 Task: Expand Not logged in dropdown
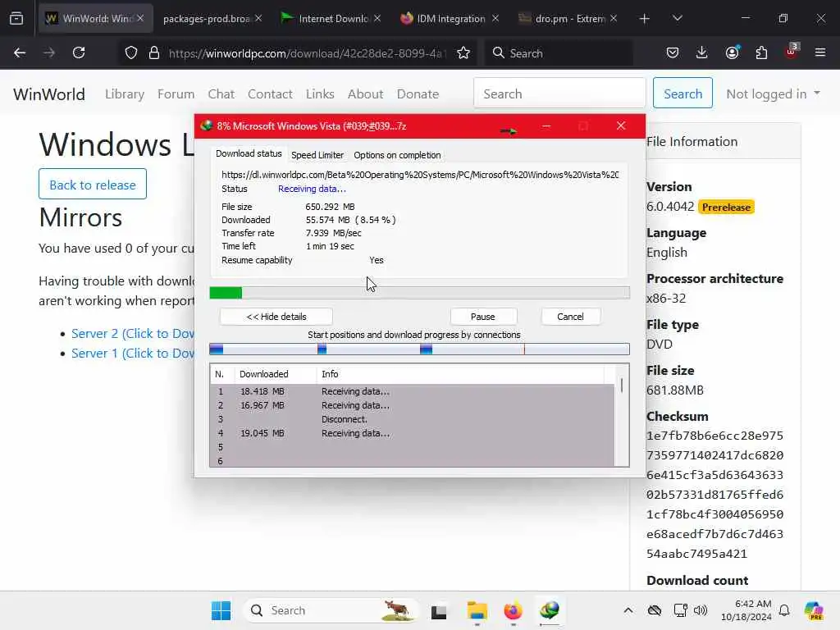773,94
